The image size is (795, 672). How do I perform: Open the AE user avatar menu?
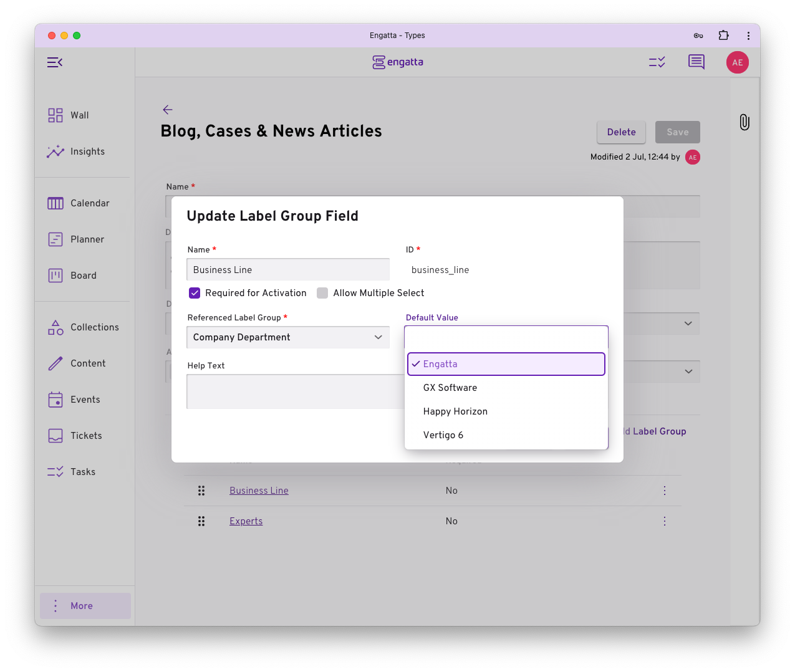(737, 62)
